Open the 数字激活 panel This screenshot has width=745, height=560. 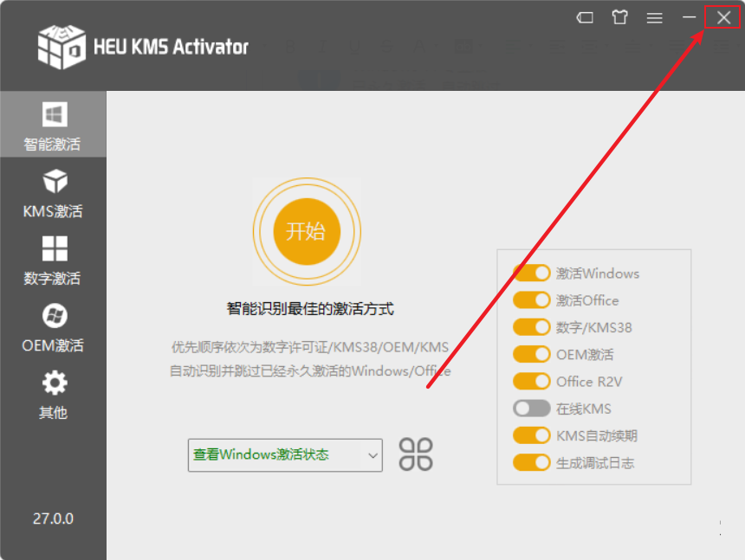pyautogui.click(x=53, y=260)
